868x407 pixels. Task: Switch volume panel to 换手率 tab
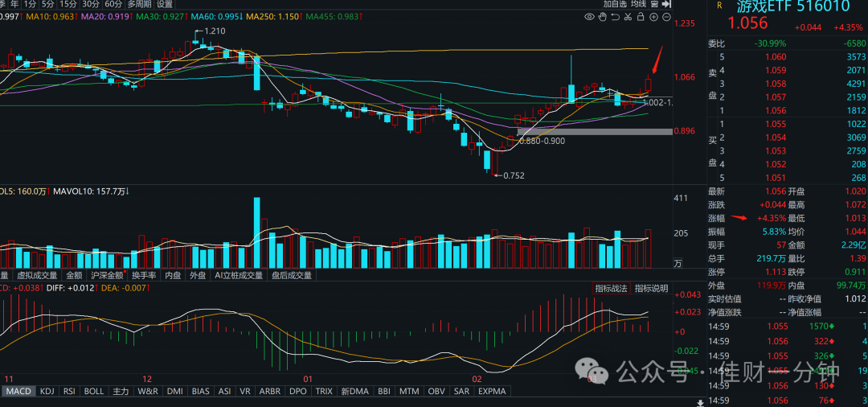point(144,275)
